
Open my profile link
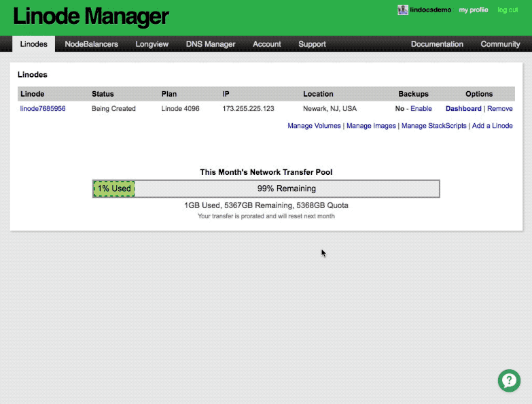(x=474, y=10)
